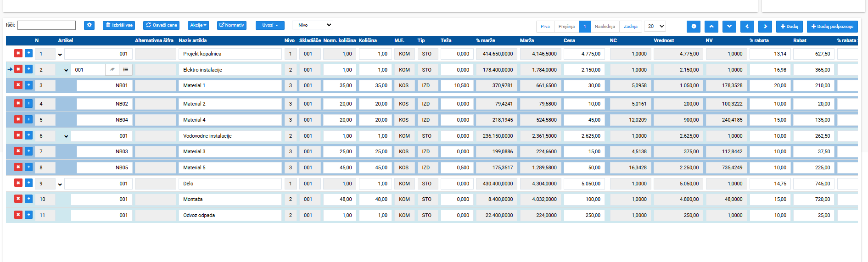Open the Akcije menu

198,25
